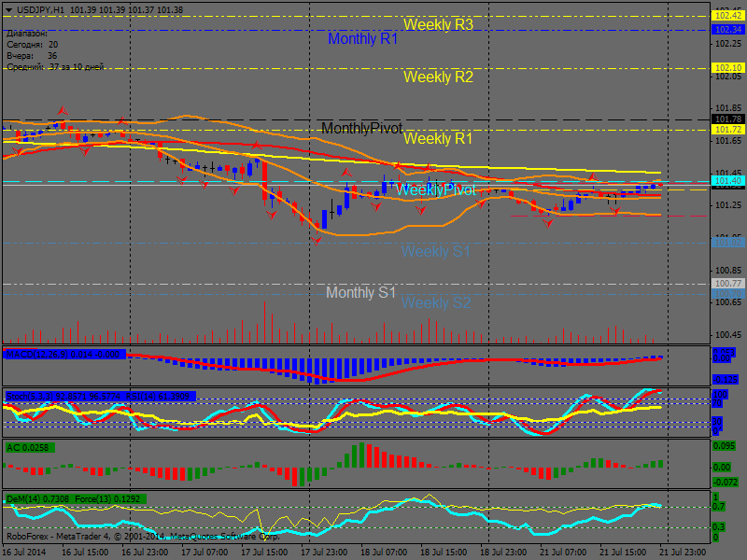Click the triangle arrow beside USDJPY,H1
747x560 pixels.
pyautogui.click(x=8, y=8)
